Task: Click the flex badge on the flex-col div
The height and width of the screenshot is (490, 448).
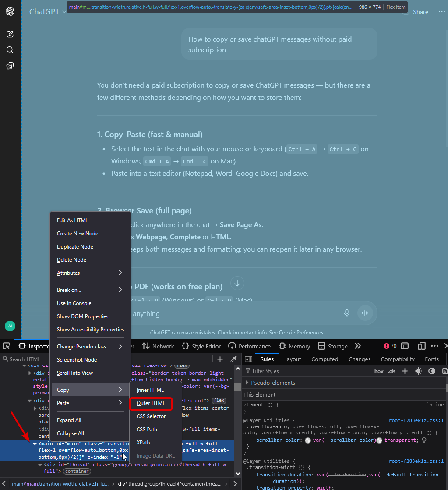Action: pos(219,401)
